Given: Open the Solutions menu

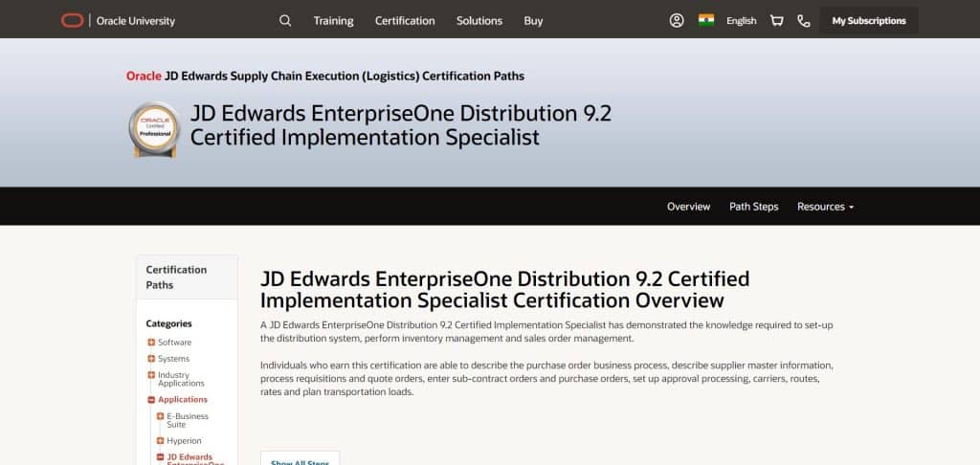Looking at the screenshot, I should pos(479,21).
